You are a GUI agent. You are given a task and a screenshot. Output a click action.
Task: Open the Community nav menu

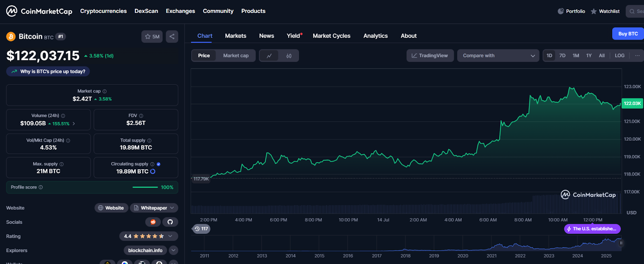click(x=218, y=11)
